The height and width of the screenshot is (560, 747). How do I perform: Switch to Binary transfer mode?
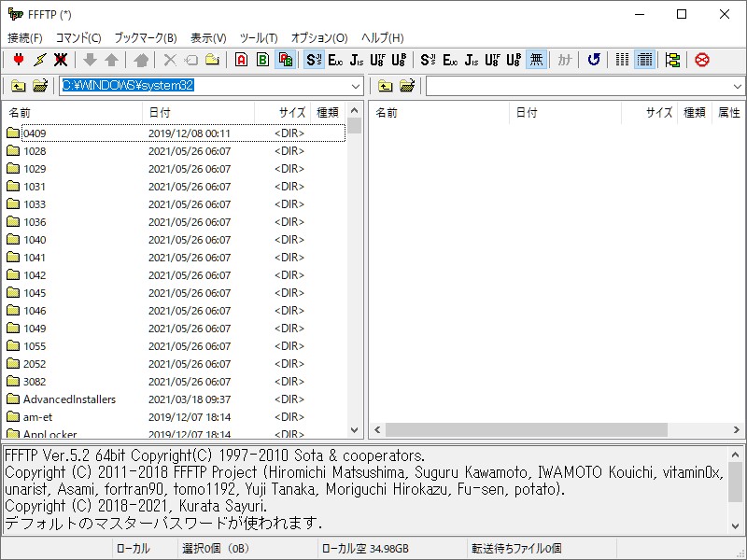coord(263,59)
